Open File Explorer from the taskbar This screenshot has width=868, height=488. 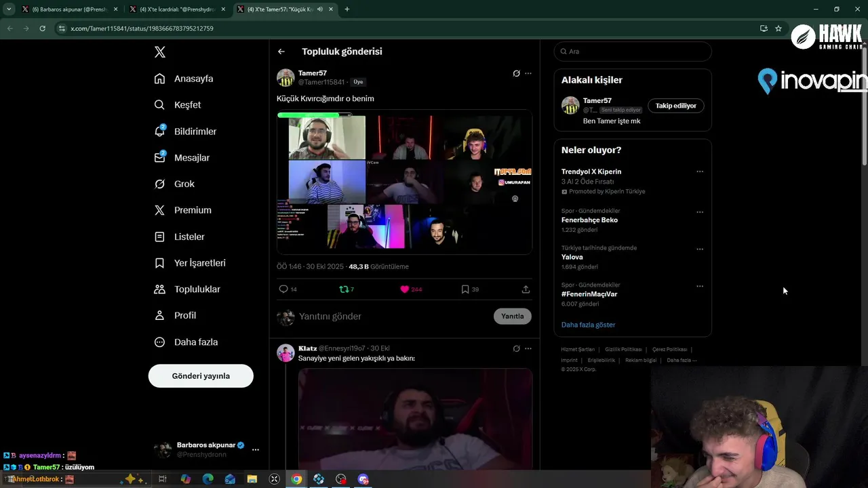tap(252, 479)
